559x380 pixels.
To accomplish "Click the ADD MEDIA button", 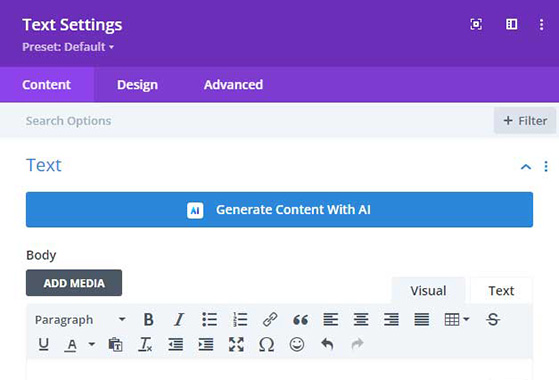I will pyautogui.click(x=74, y=283).
